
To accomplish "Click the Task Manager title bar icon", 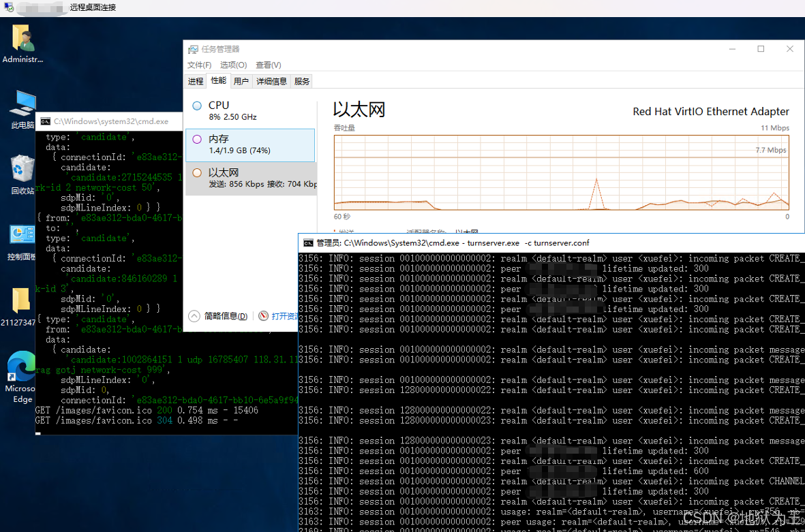I will pyautogui.click(x=193, y=49).
